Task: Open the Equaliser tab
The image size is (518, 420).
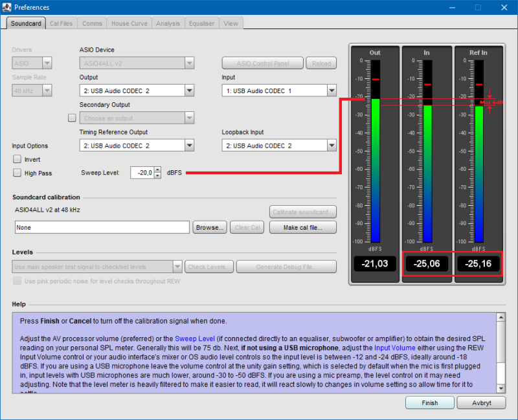Action: [201, 23]
